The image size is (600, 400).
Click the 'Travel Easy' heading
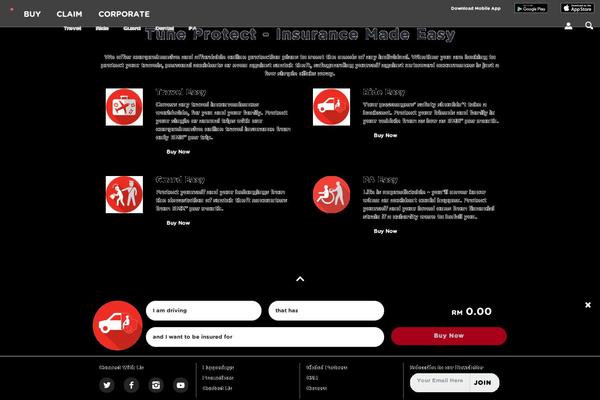181,92
